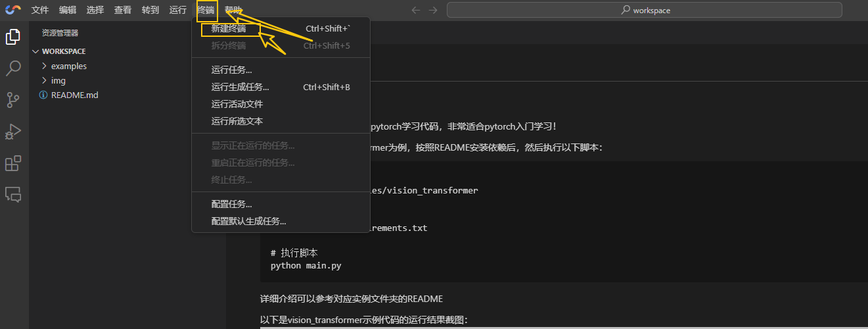Open the 查看 menu
The width and height of the screenshot is (868, 329).
123,10
